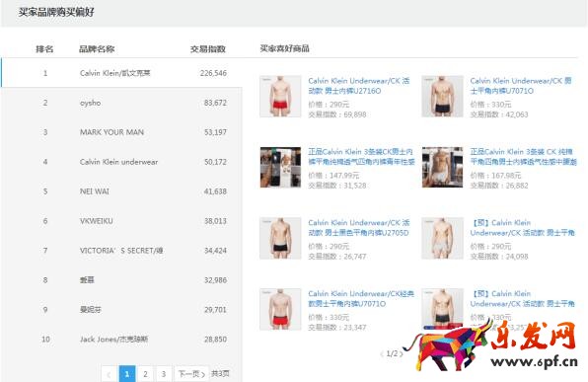
Task: Click transaction index 83,672
Action: (x=215, y=103)
